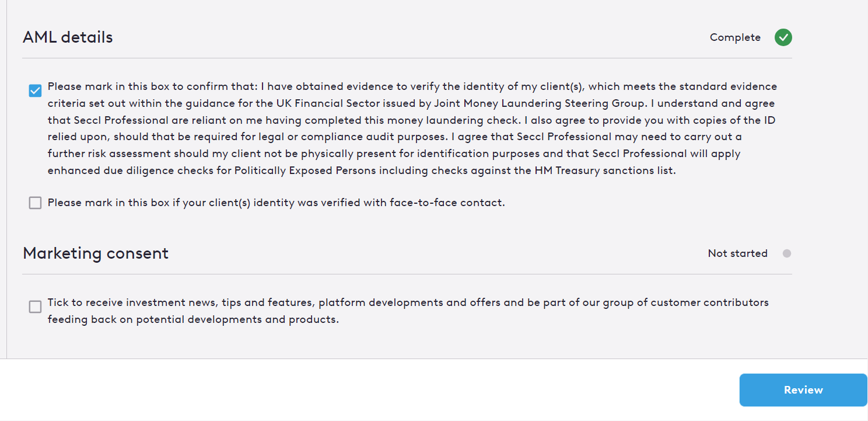Tick the face-to-face contact verification checkbox
The height and width of the screenshot is (421, 868).
(x=36, y=203)
